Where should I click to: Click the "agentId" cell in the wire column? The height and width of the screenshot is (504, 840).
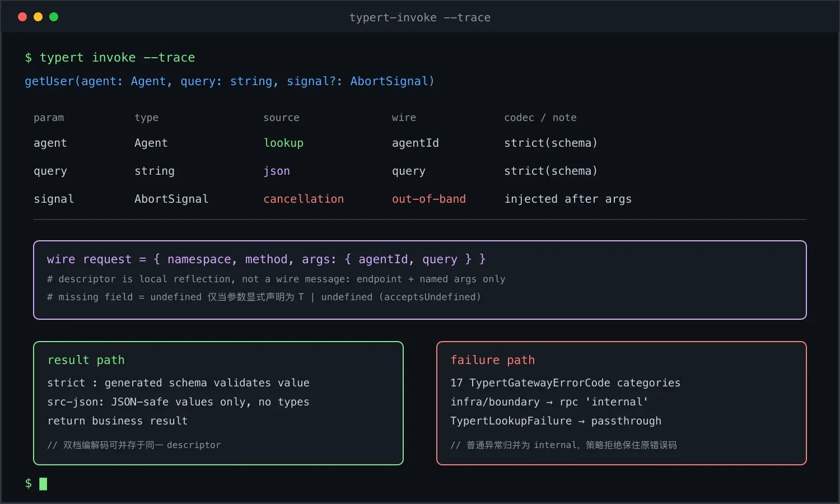pos(416,143)
